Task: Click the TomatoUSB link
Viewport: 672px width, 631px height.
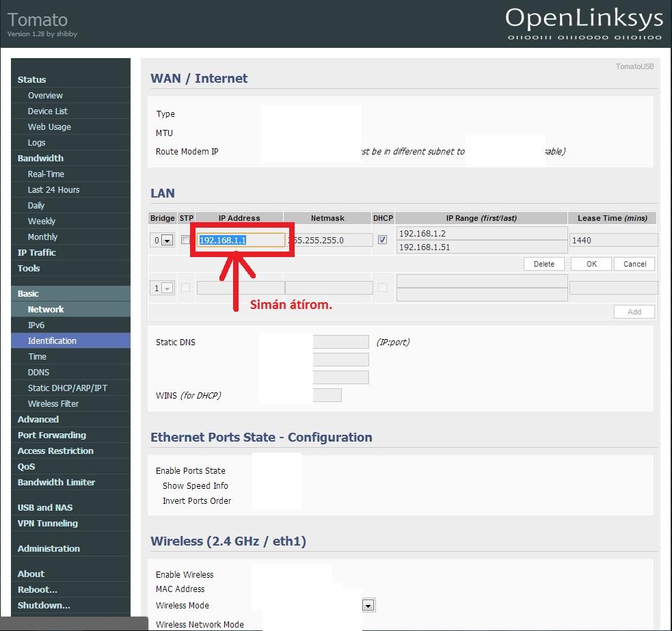Action: (634, 66)
